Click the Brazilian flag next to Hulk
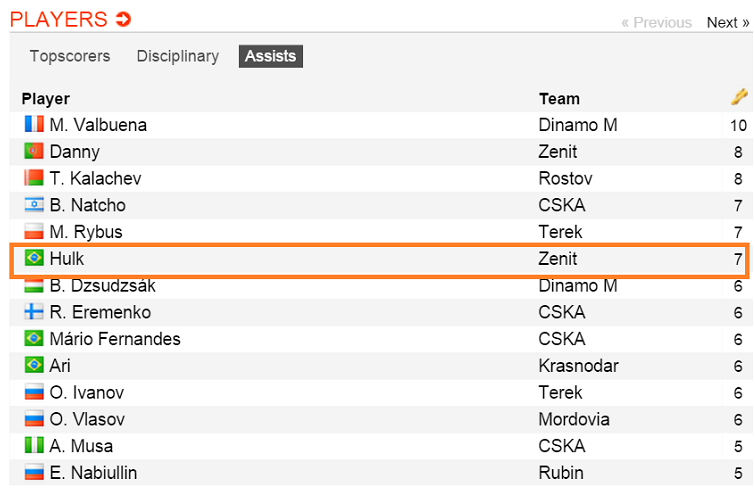 point(34,259)
